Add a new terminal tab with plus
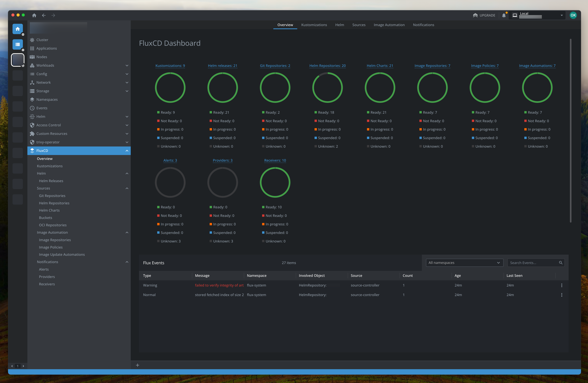The height and width of the screenshot is (383, 588). pos(138,365)
